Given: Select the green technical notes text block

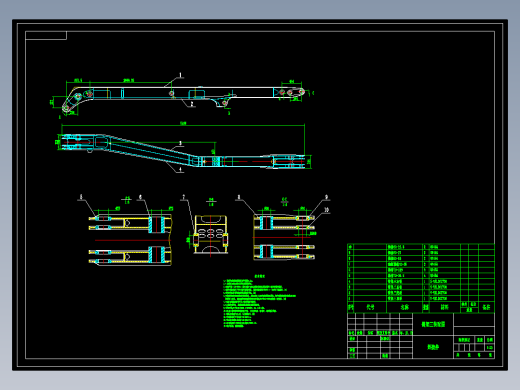Looking at the screenshot, I should coord(259,301).
